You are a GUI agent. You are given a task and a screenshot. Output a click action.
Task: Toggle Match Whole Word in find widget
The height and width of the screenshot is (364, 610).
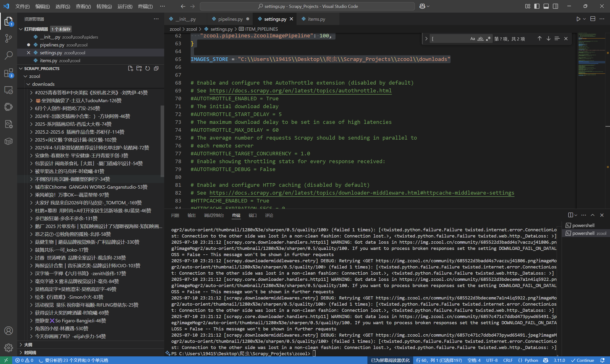480,39
